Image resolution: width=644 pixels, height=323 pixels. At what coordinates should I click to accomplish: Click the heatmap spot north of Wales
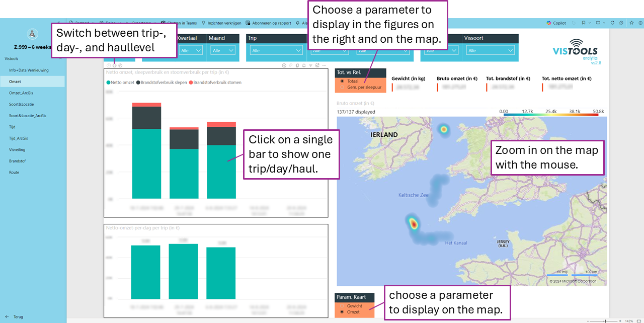444,130
